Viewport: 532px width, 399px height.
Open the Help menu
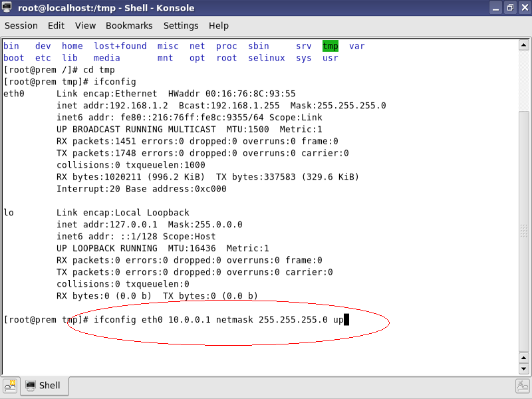click(219, 26)
